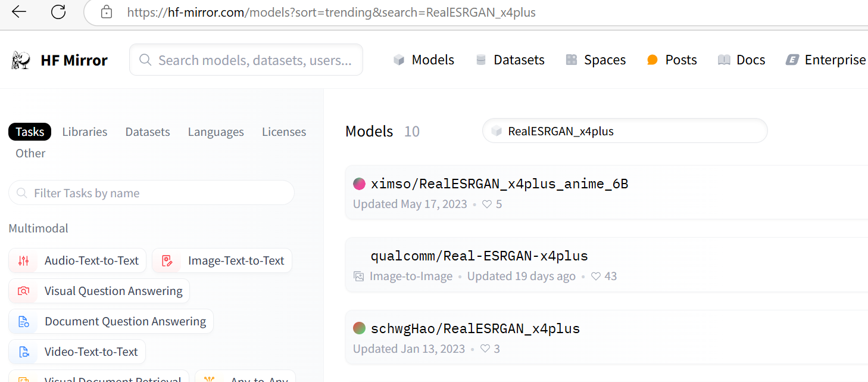
Task: Click the Visual Question Answering camera icon
Action: coord(23,291)
